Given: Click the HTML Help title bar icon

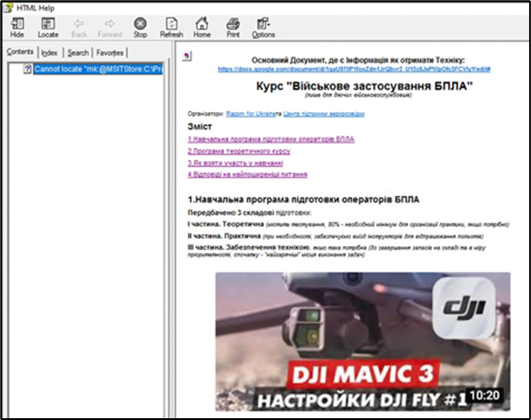Looking at the screenshot, I should click(9, 8).
